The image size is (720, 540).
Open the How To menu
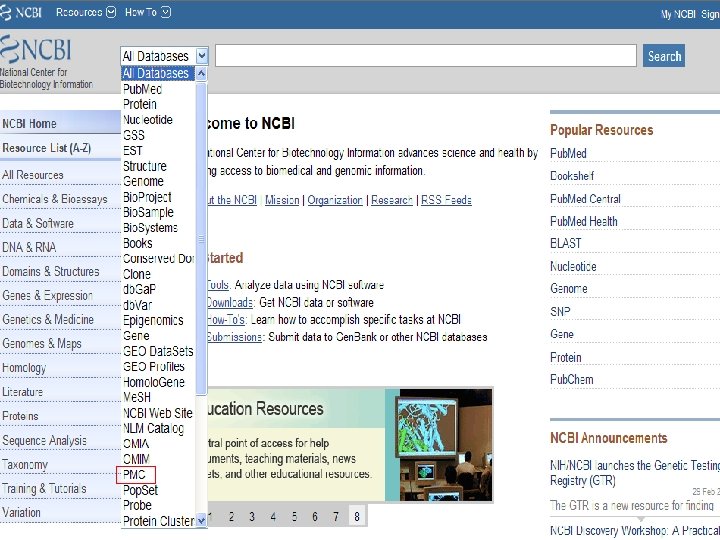click(148, 12)
